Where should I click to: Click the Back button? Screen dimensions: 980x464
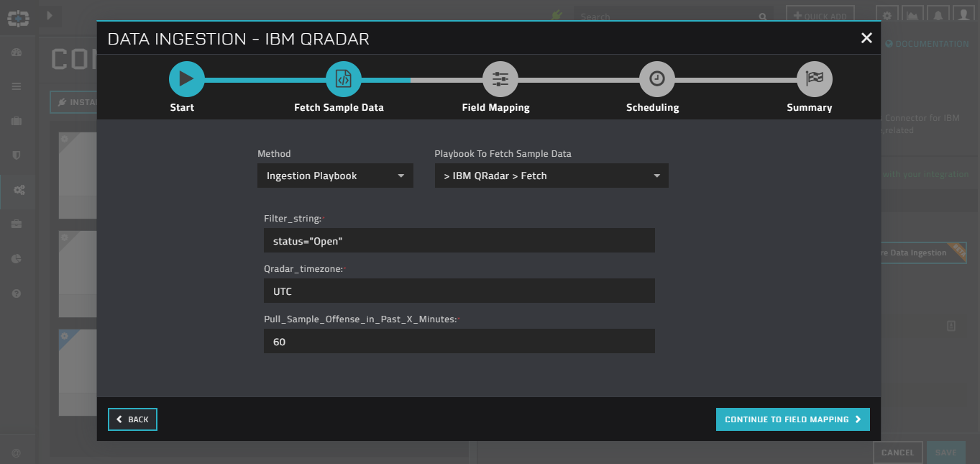coord(132,419)
